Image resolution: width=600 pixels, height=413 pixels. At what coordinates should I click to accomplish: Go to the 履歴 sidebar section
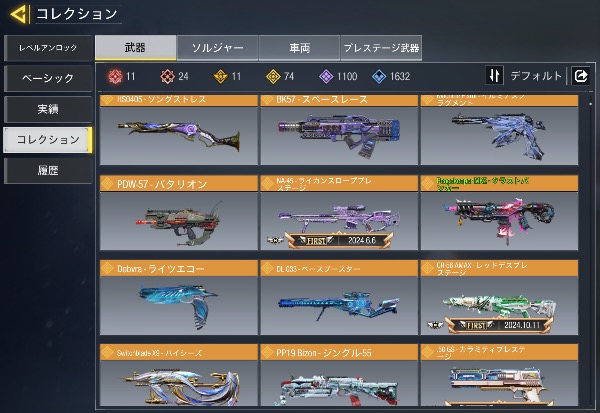48,170
